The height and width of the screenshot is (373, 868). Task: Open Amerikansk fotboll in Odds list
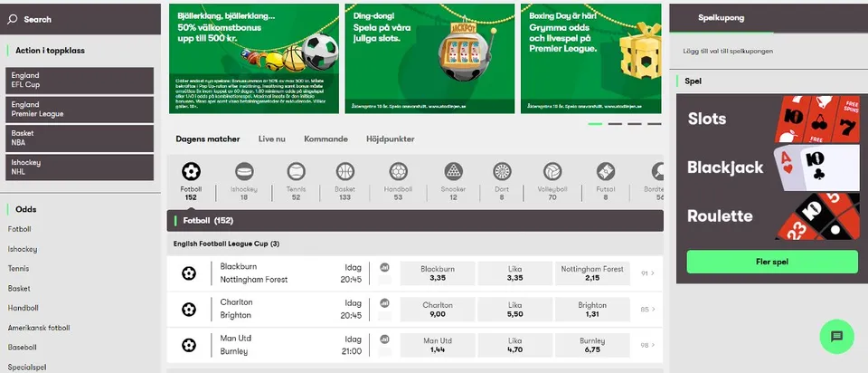(39, 328)
